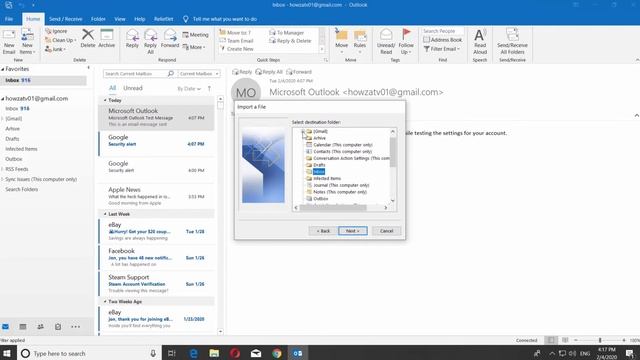Click the destination folder list vertical scrollbar
This screenshot has width=640, height=360.
click(393, 166)
